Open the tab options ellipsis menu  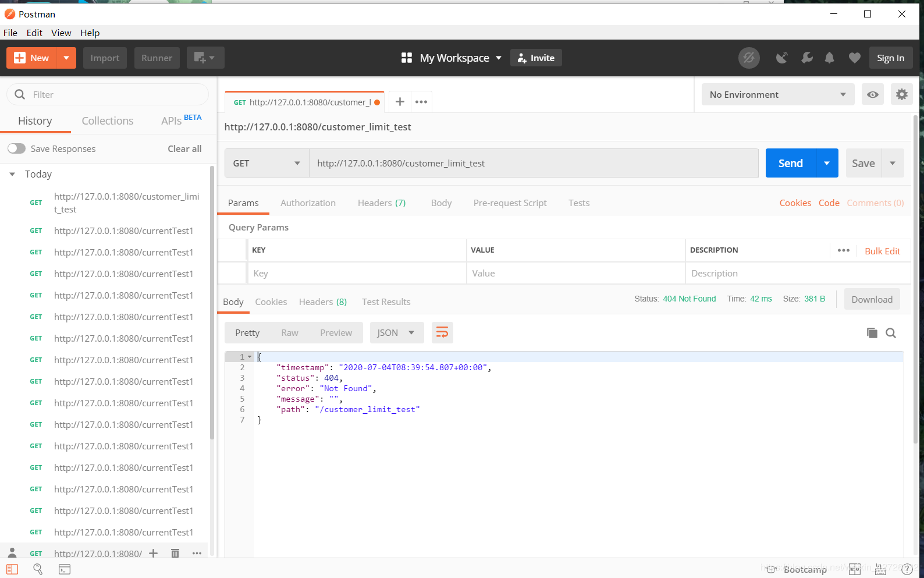pos(421,102)
